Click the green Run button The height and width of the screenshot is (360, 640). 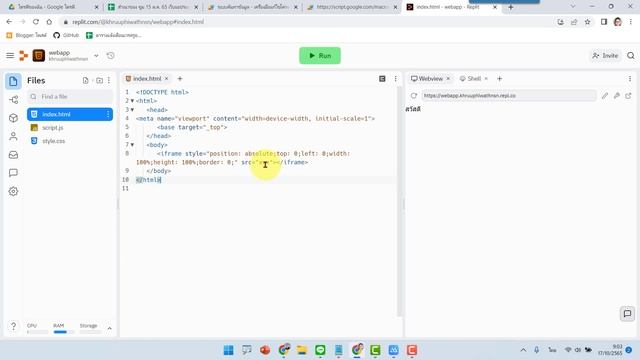320,56
